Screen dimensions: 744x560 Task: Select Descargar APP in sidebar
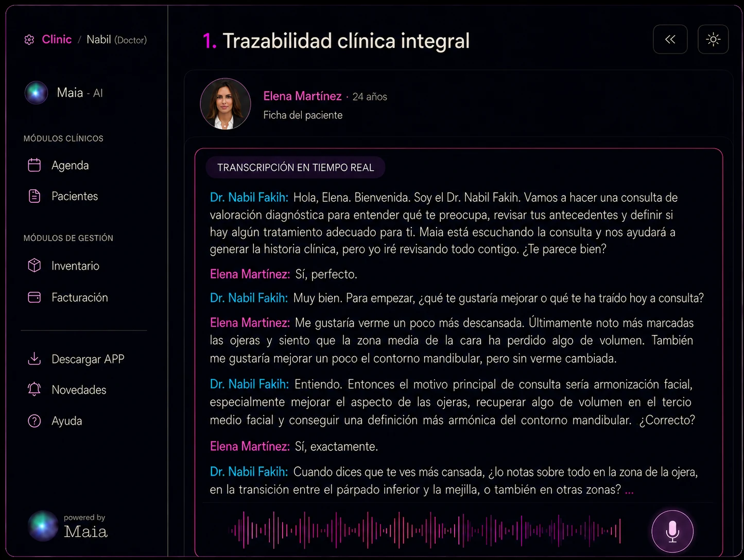pyautogui.click(x=88, y=359)
